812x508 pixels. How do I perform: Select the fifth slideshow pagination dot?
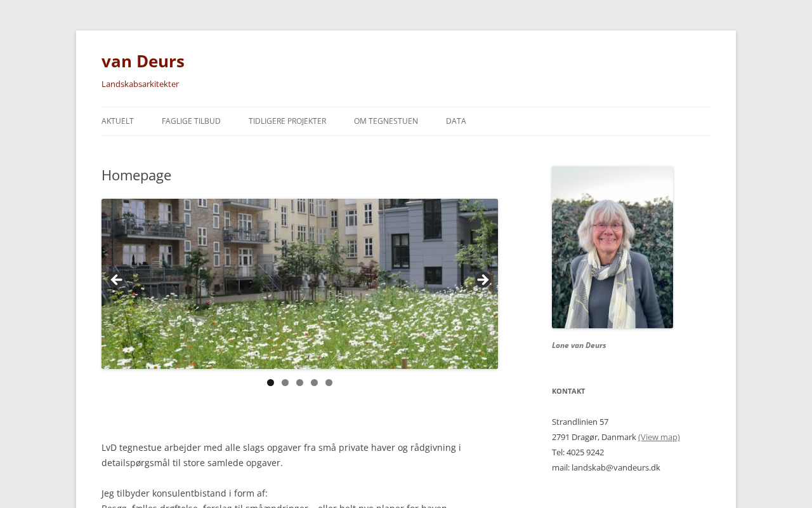tap(329, 383)
